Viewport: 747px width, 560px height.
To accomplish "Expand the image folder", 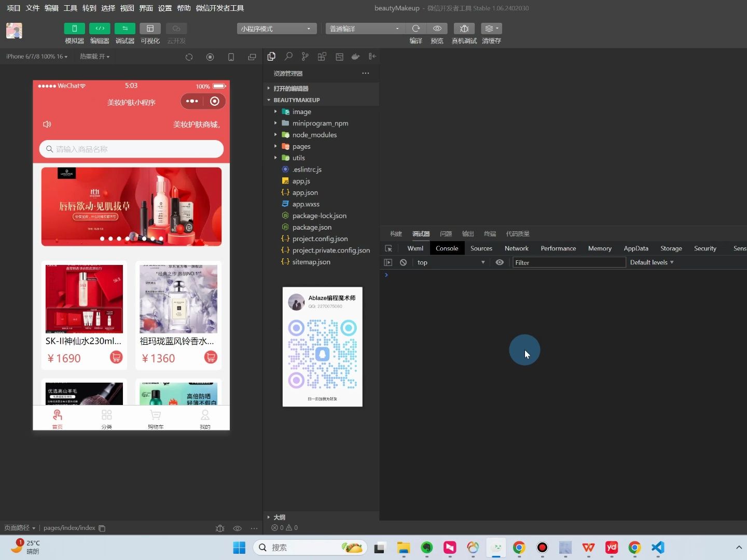I will pos(322,112).
